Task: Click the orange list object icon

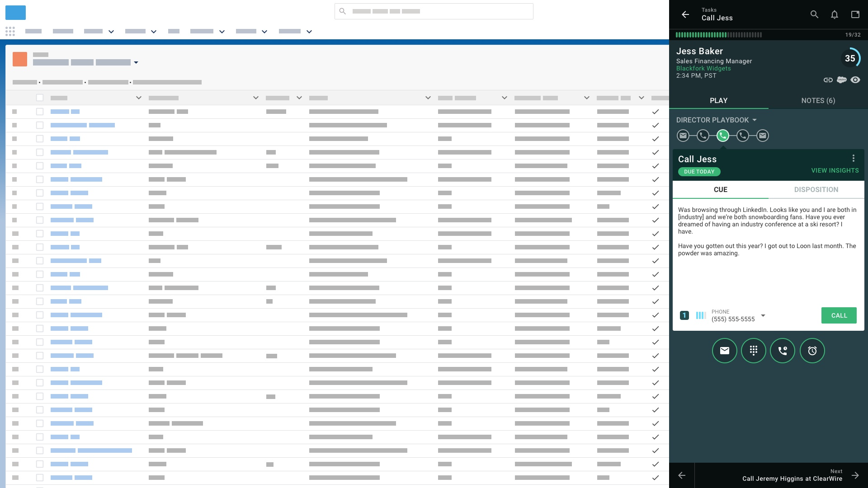Action: coord(20,59)
